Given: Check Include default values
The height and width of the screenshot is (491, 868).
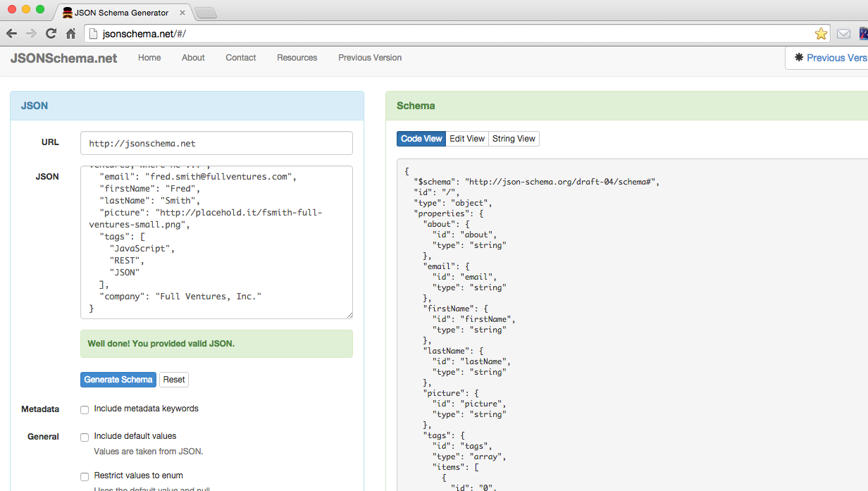Looking at the screenshot, I should 85,437.
